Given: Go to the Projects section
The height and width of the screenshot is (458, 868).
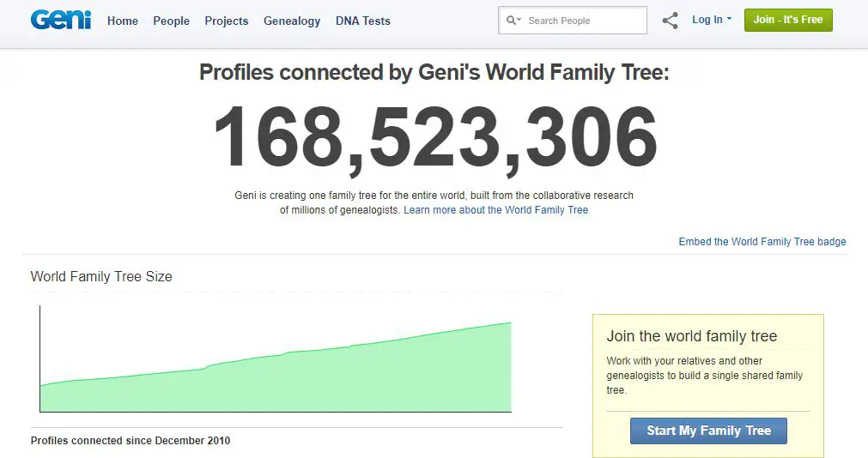Looking at the screenshot, I should pos(227,21).
